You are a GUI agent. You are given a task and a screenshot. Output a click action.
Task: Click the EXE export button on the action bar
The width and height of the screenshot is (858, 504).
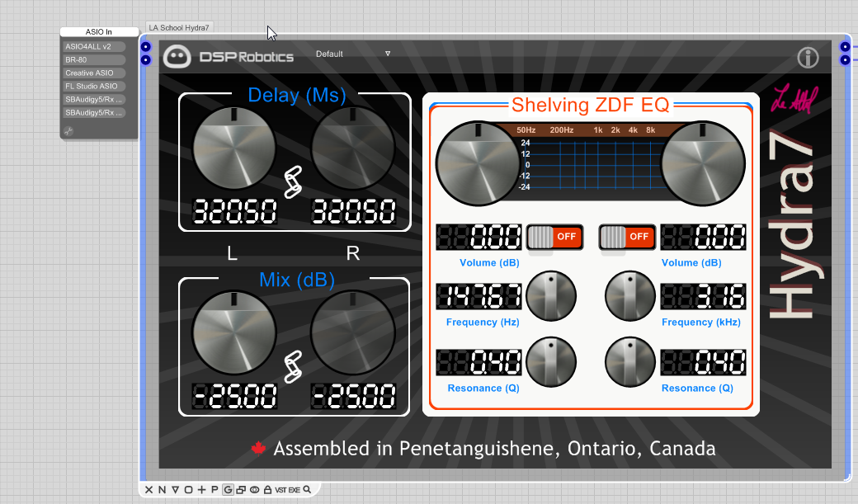pos(294,490)
